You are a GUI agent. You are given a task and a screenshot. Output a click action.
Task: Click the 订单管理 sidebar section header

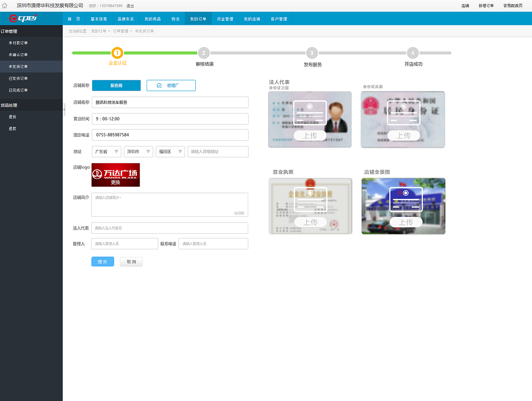click(x=31, y=31)
